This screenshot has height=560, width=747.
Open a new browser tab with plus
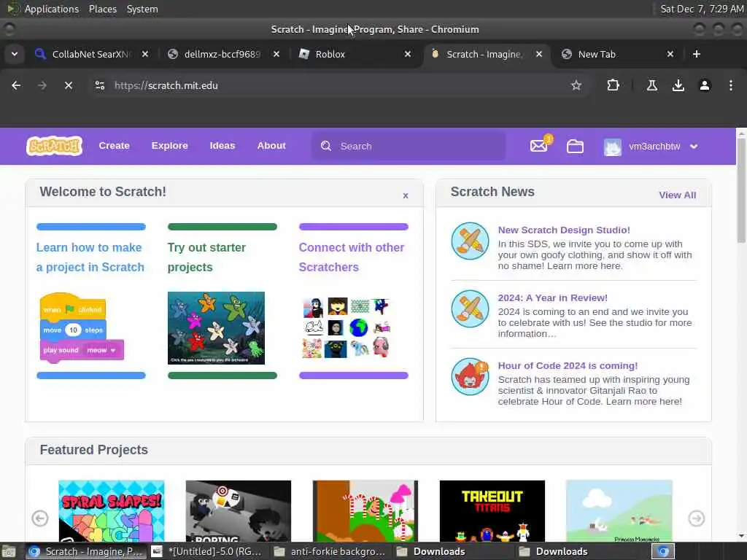[x=697, y=54]
